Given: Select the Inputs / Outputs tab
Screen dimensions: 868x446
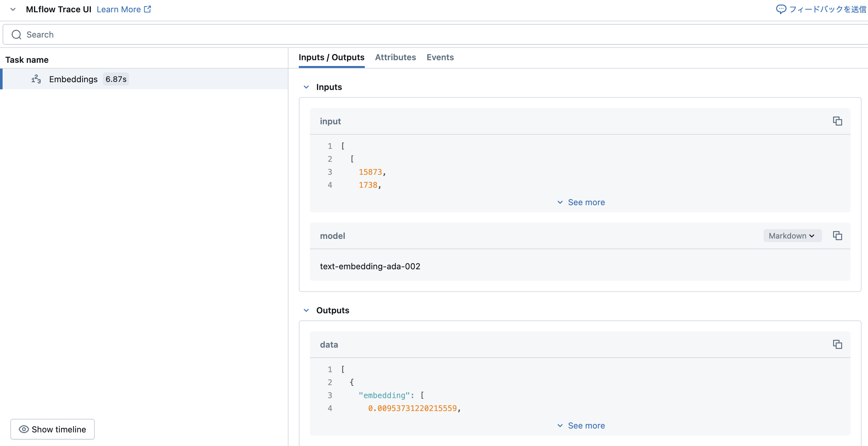Looking at the screenshot, I should point(331,57).
